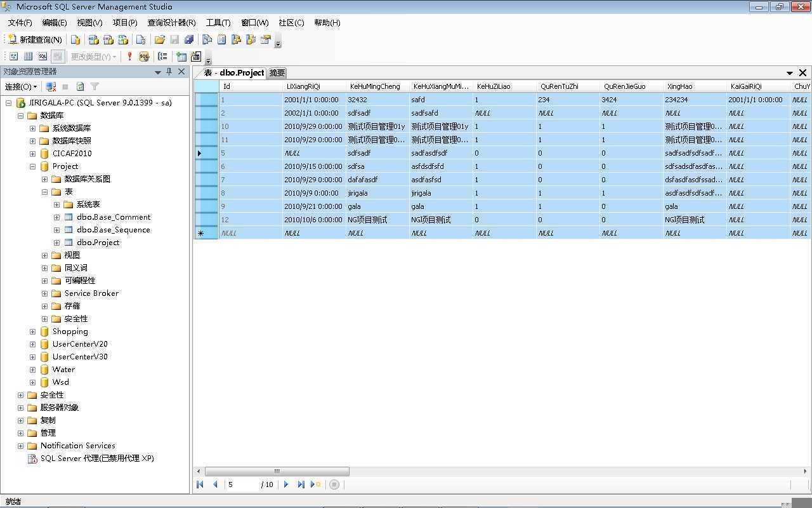Toggle the Results pane icon
This screenshot has width=812, height=508.
click(57, 57)
